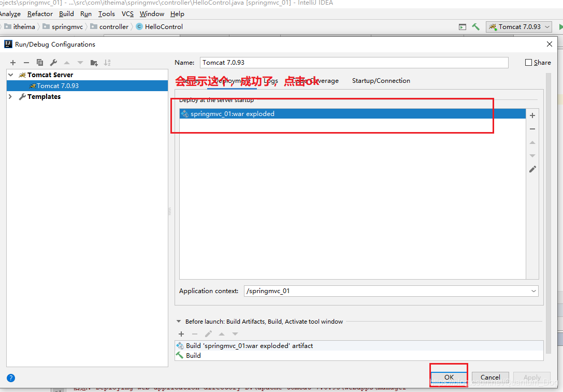
Task: Click the toolbar icon left of the hammer
Action: [x=463, y=27]
